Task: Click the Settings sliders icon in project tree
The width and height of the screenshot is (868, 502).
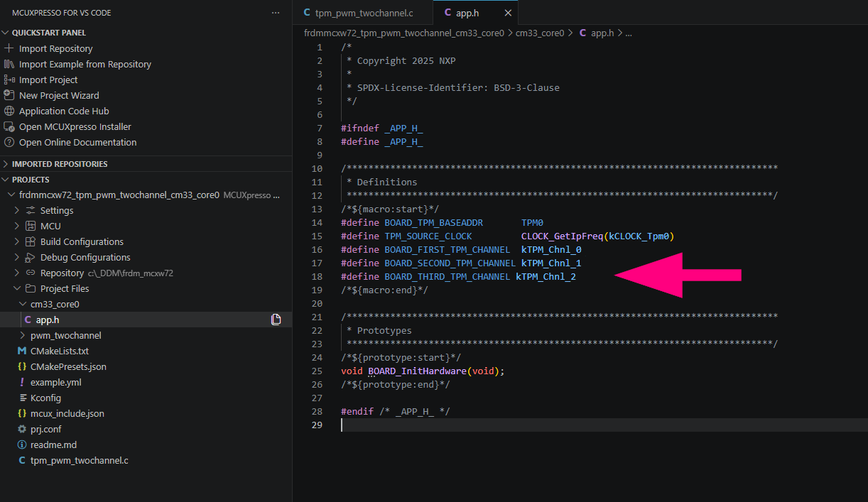Action: coord(31,210)
